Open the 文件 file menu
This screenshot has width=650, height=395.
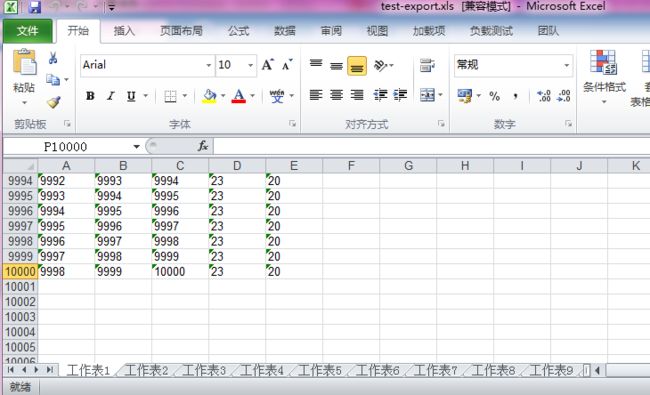coord(27,31)
